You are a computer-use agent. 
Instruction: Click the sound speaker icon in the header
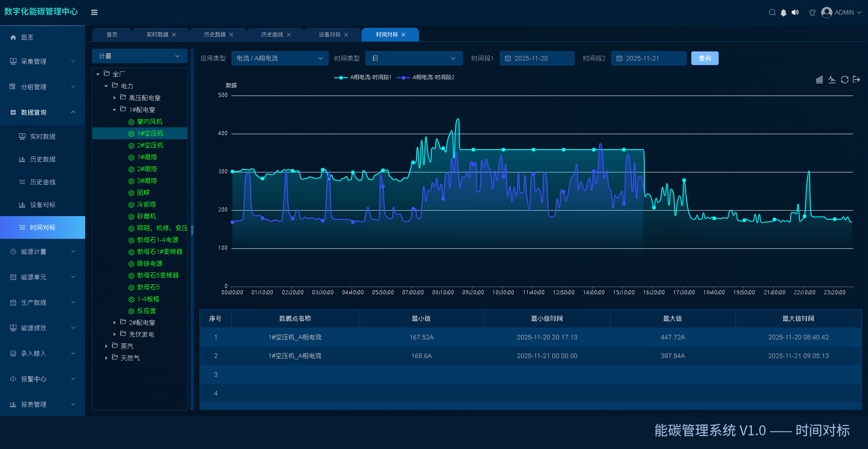point(795,12)
